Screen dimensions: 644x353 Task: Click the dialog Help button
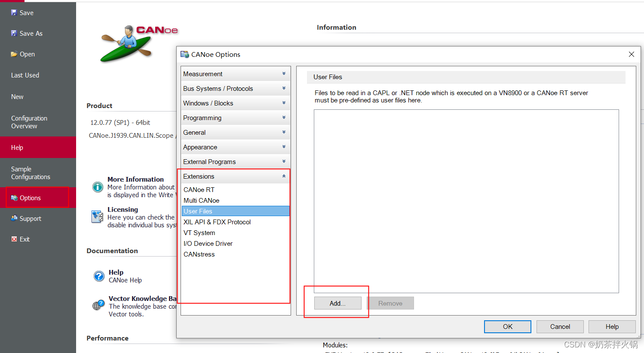tap(612, 326)
